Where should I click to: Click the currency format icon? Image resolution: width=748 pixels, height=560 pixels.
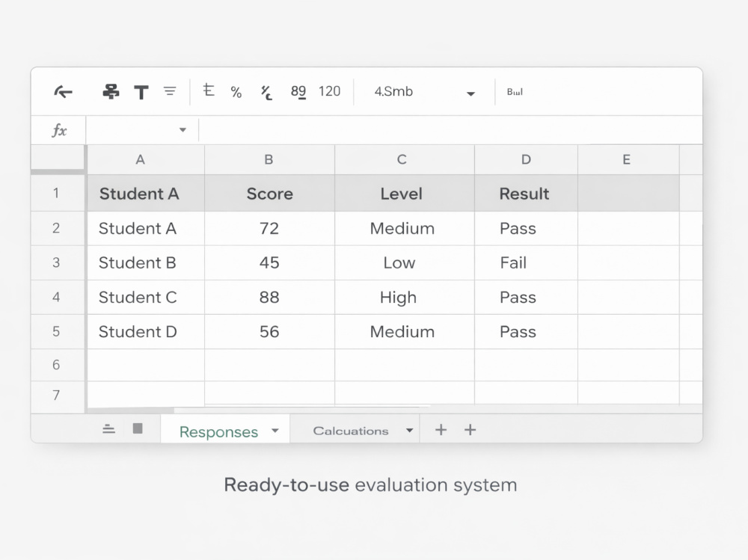tap(209, 90)
